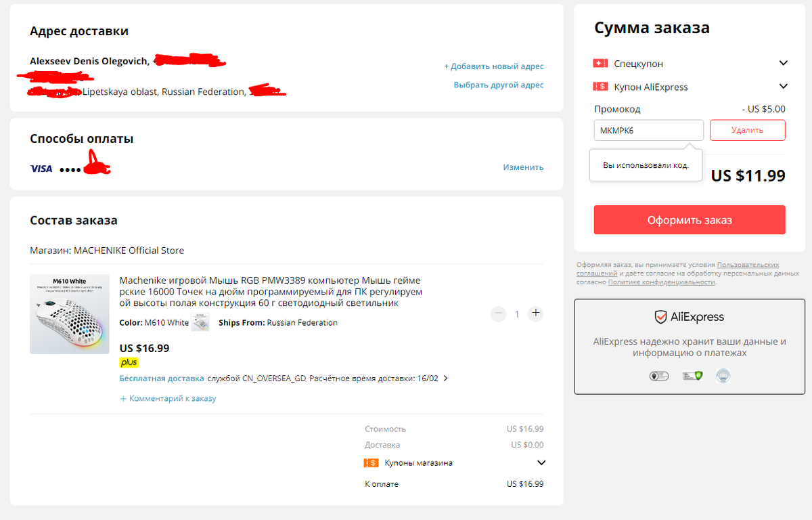
Task: Click the orange Купоны магазина icon
Action: [x=371, y=463]
